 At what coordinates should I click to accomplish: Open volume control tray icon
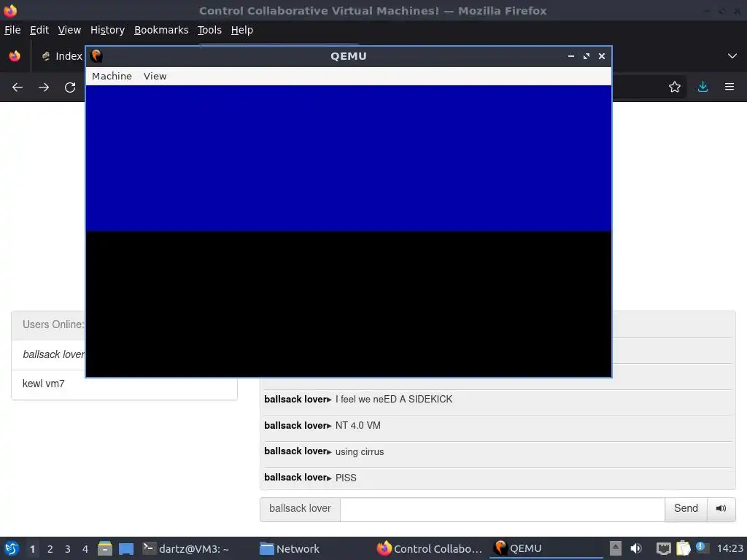[636, 548]
